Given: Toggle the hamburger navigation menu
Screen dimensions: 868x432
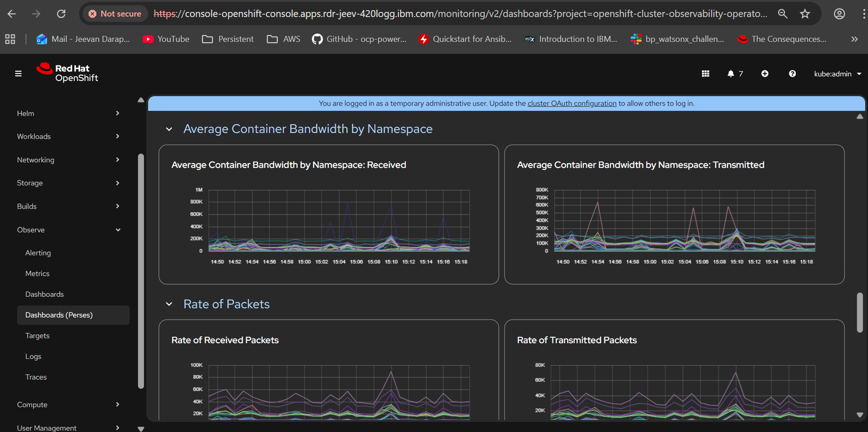Looking at the screenshot, I should coord(18,74).
